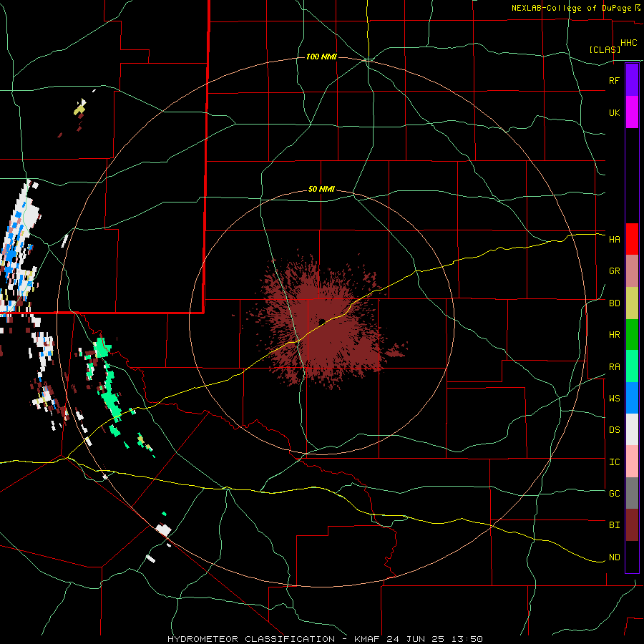
Task: Click the GR legend label
Action: pyautogui.click(x=615, y=271)
